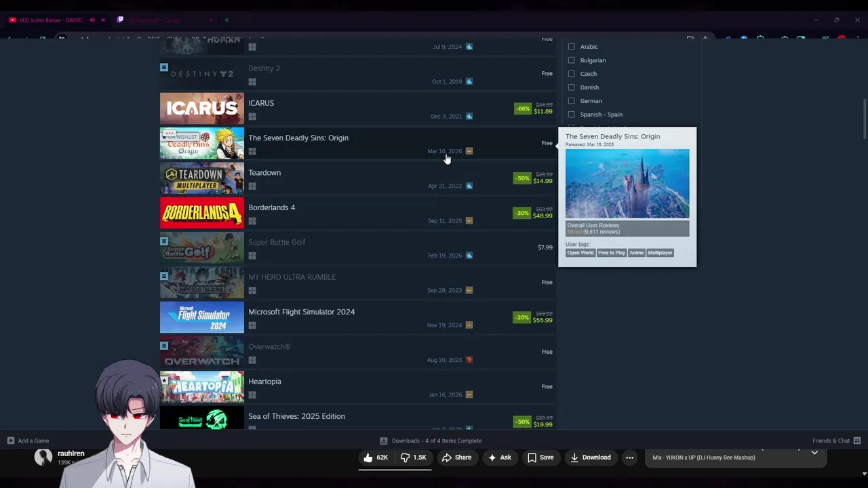868x488 pixels.
Task: Click Windows platform icon in Borderlands 4 row
Action: pyautogui.click(x=252, y=221)
